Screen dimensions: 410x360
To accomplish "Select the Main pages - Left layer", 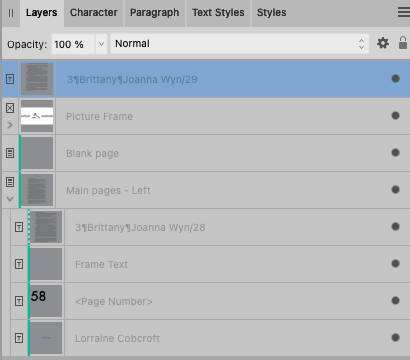I will pyautogui.click(x=206, y=190).
